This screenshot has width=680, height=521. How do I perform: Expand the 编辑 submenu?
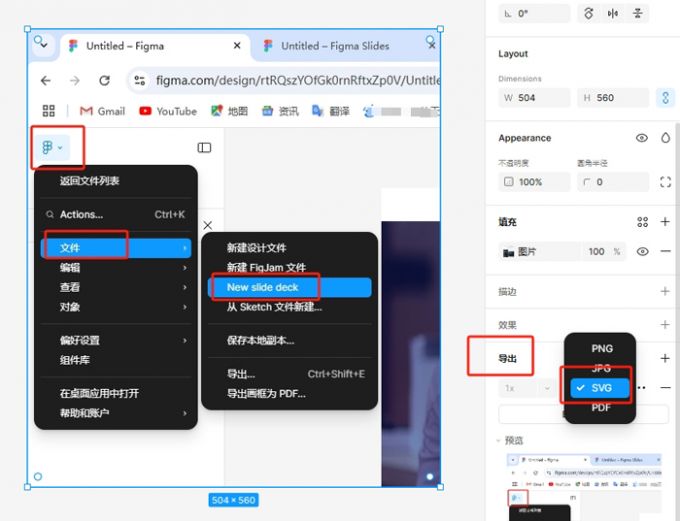(115, 268)
